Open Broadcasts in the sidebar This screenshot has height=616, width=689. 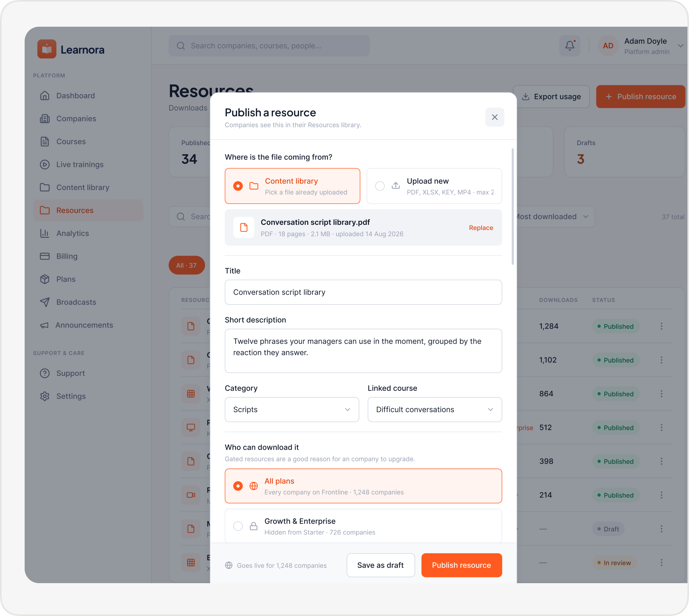(x=88, y=302)
